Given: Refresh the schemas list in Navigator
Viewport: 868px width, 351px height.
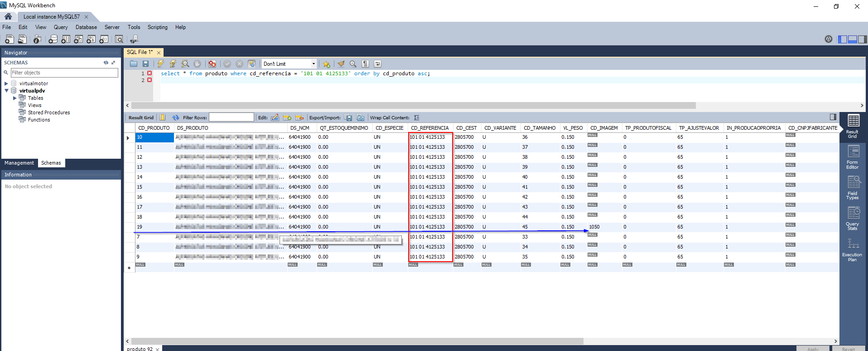Looking at the screenshot, I should [x=106, y=63].
